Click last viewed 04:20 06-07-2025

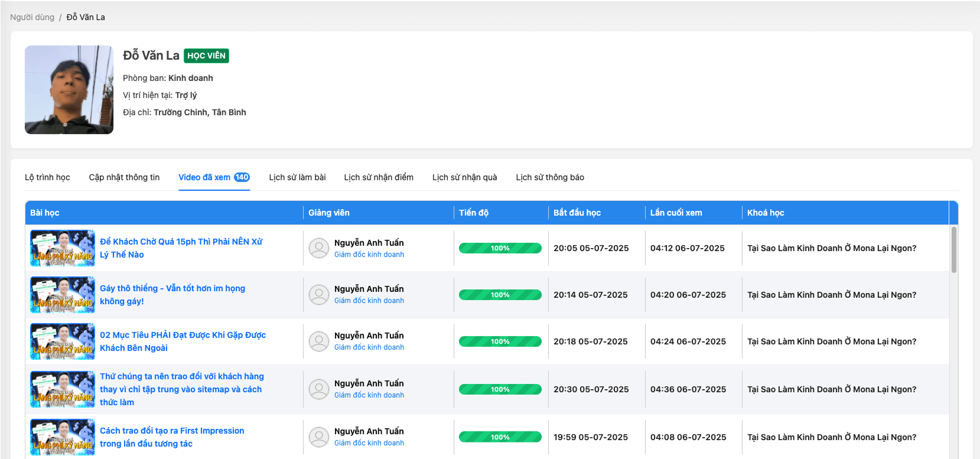point(688,295)
